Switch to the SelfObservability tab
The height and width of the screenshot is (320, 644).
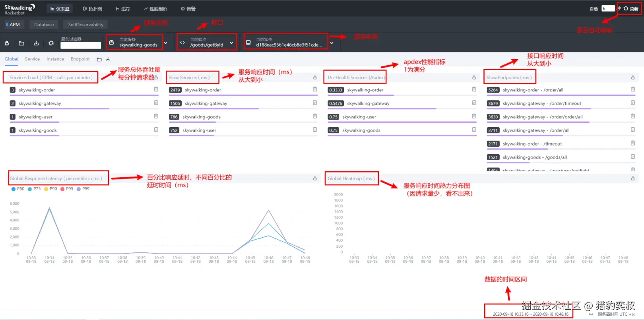pyautogui.click(x=85, y=25)
